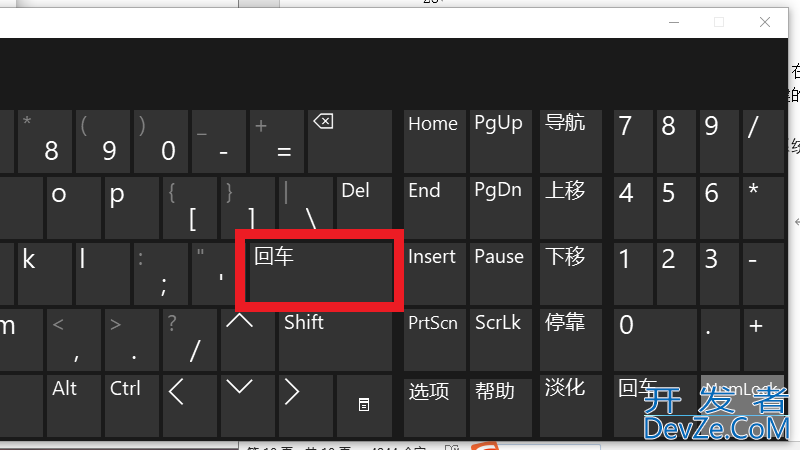Toggle the right Shift key

335,340
